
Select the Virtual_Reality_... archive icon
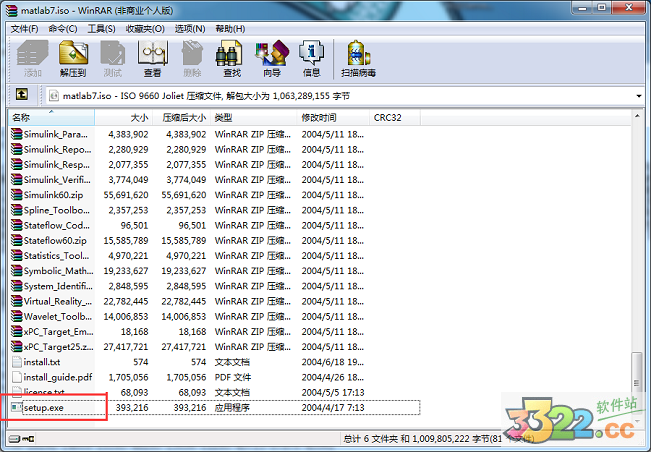coord(17,301)
